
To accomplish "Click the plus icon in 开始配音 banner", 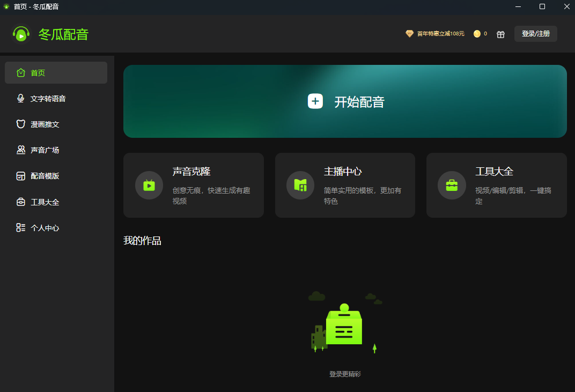I will 315,101.
